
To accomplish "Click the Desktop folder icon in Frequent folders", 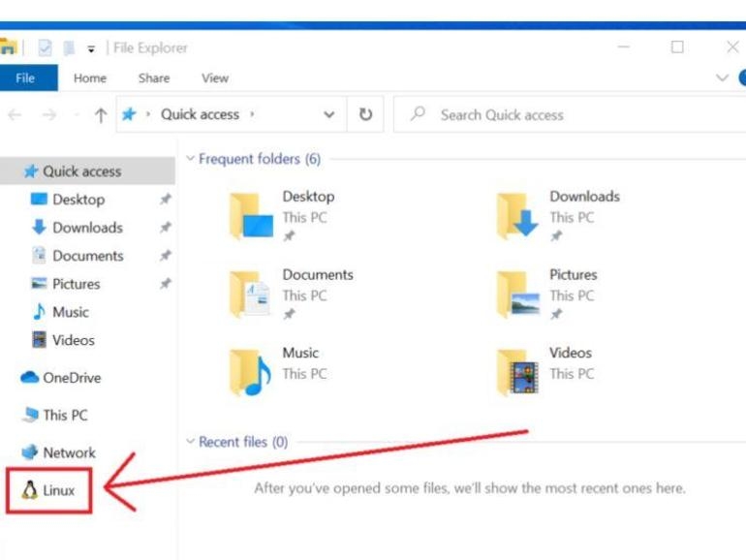I will tap(251, 215).
